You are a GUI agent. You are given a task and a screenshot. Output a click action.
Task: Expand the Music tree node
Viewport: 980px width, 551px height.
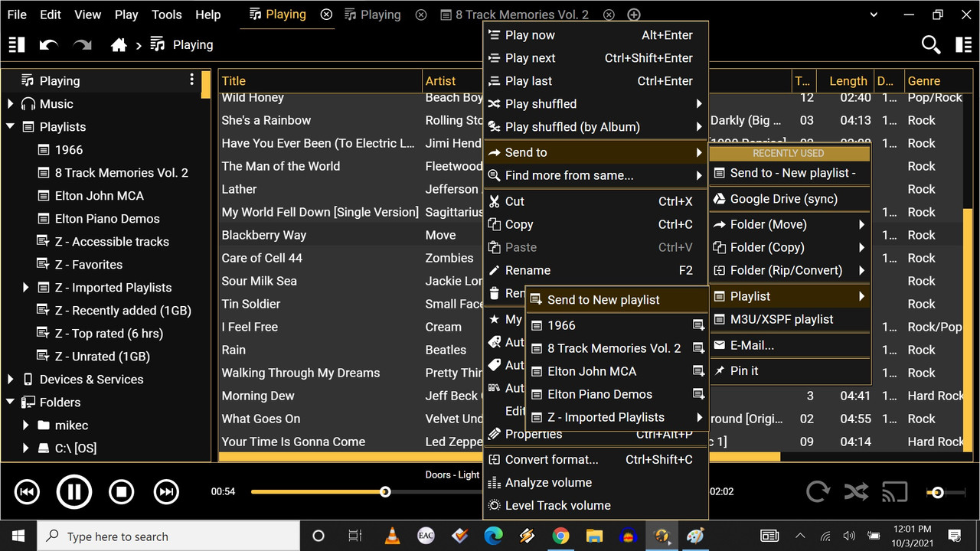(11, 103)
